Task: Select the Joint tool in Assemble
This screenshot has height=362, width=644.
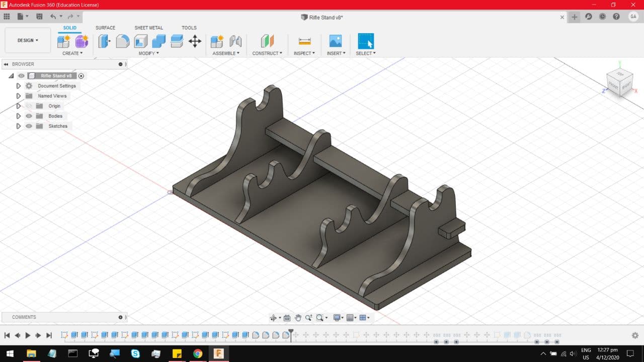Action: coord(235,41)
